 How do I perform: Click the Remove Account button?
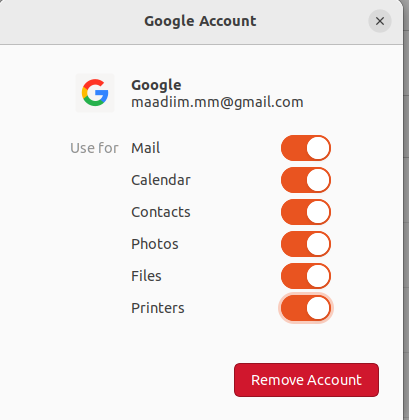306,380
